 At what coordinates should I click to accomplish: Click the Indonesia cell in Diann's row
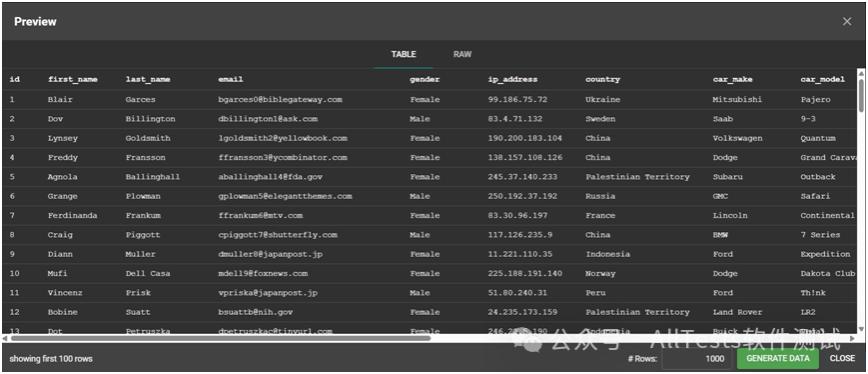pyautogui.click(x=608, y=254)
